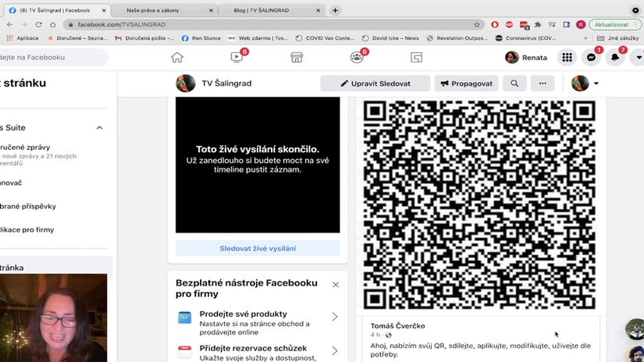Open Facebook Gaming icon
This screenshot has height=362, width=644.
click(416, 58)
